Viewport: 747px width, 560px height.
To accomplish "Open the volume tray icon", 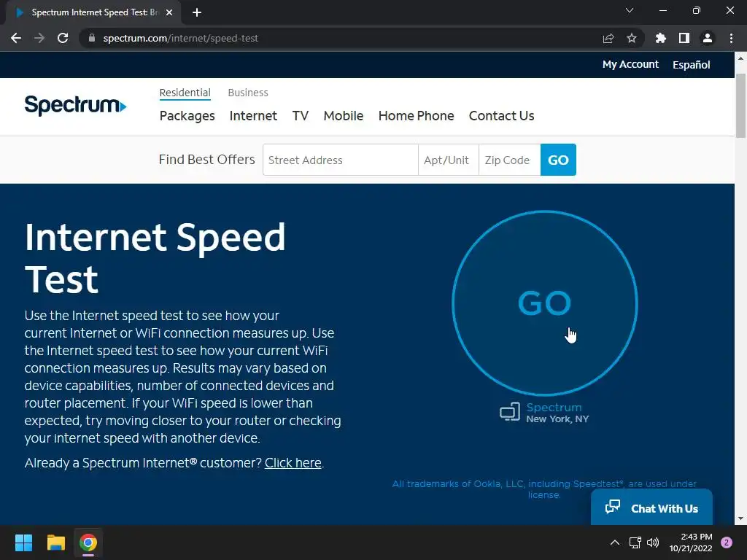I will point(653,542).
